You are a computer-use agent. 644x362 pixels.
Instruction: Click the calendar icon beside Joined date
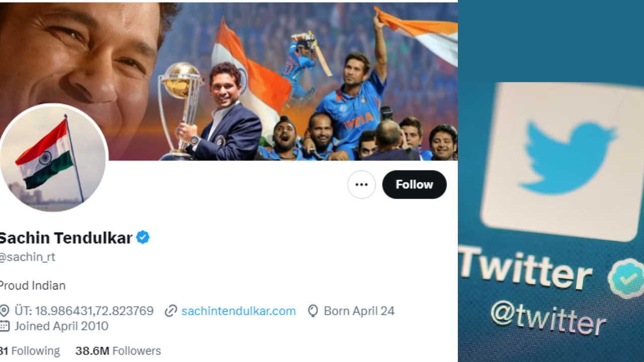5,326
